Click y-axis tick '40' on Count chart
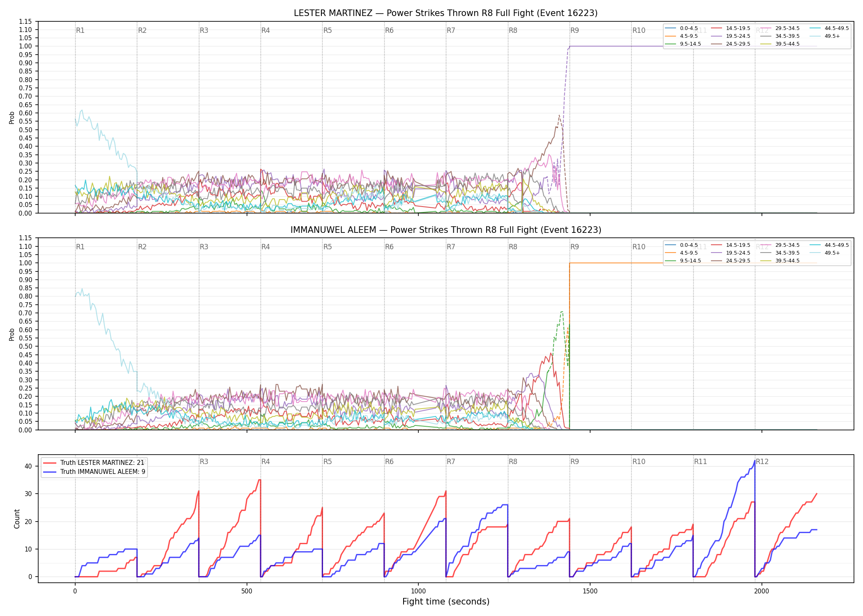 (x=28, y=466)
